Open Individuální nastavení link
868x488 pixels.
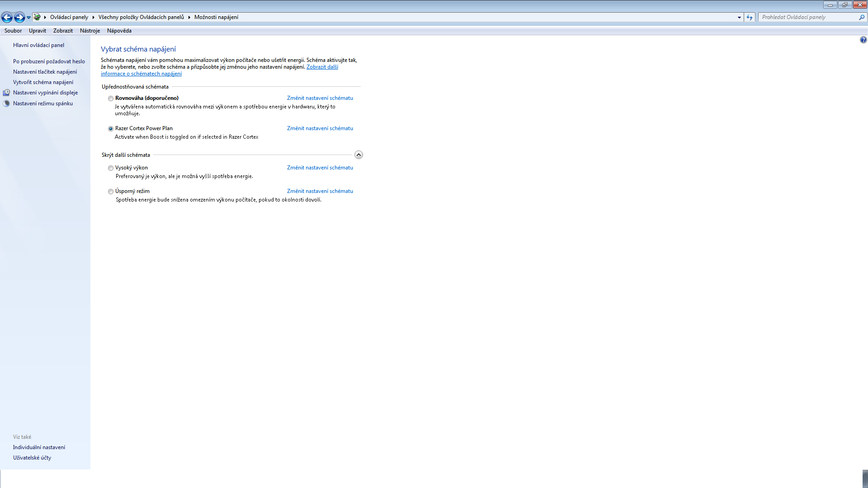point(39,447)
